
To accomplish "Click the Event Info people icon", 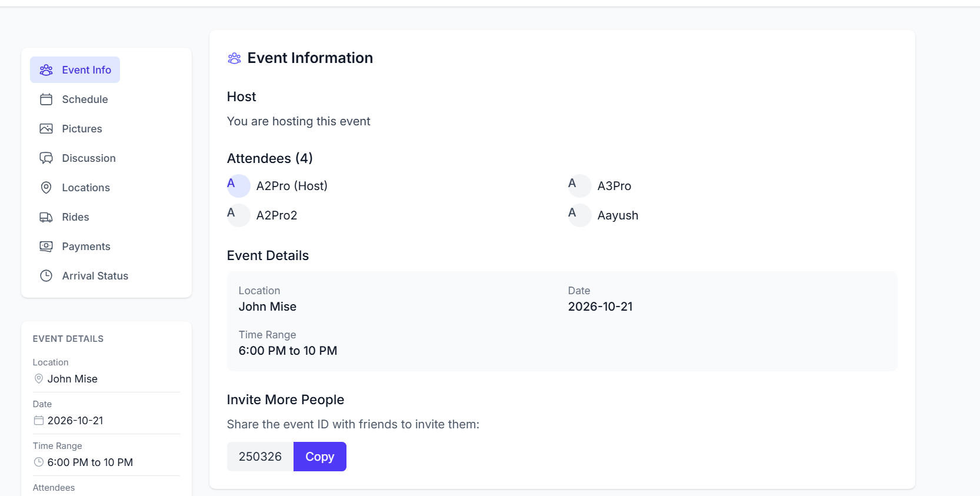I will click(x=46, y=70).
